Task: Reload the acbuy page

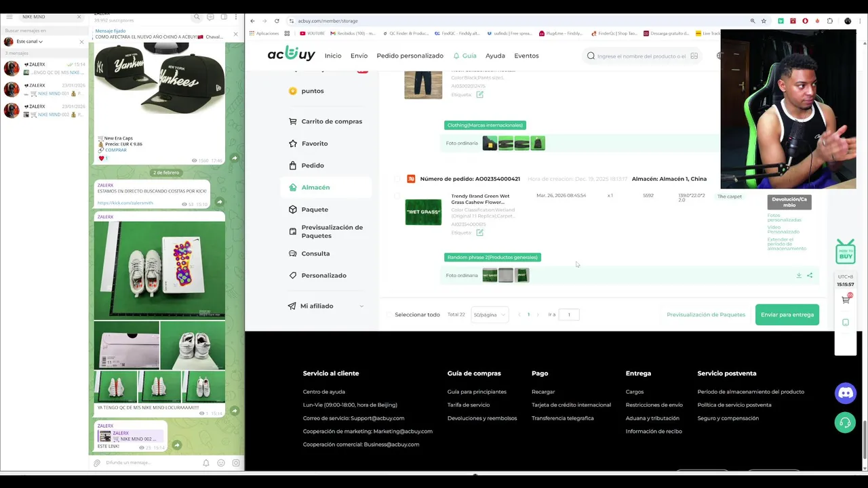Action: click(x=277, y=21)
